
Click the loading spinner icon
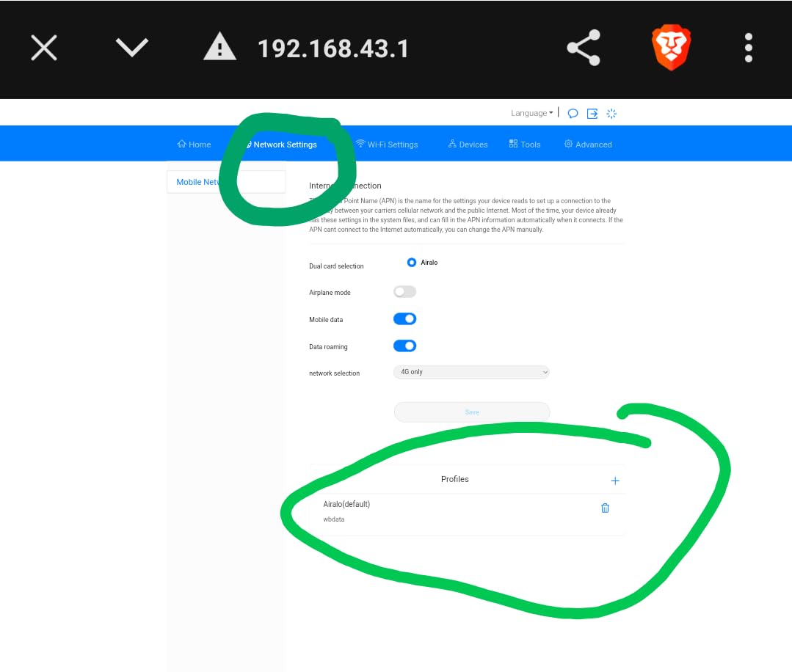tap(611, 114)
